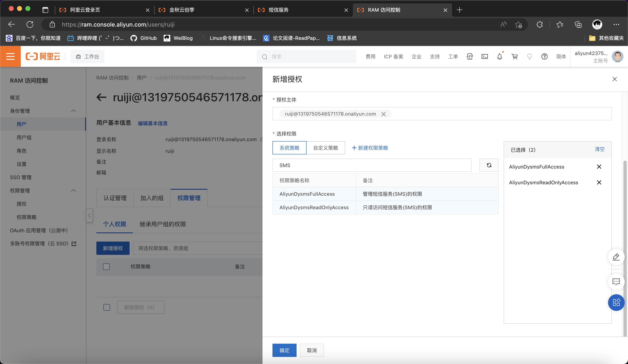
Task: Click the 确定 confirm button
Action: click(x=284, y=350)
